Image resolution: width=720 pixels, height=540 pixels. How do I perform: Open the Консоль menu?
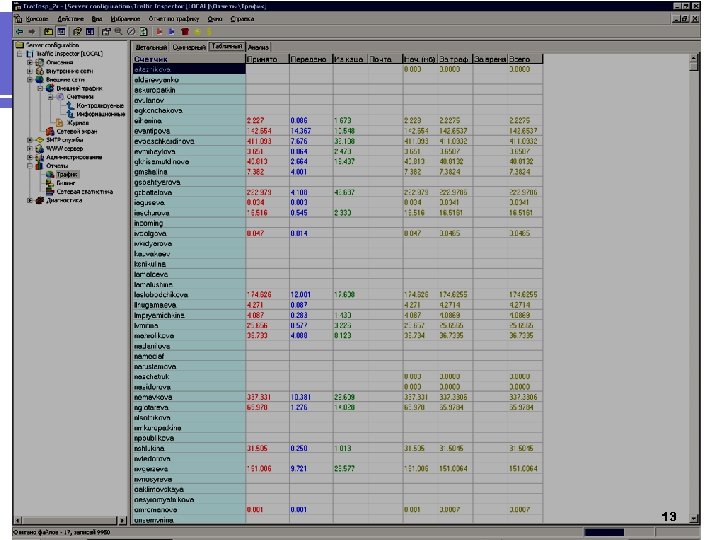(37, 19)
